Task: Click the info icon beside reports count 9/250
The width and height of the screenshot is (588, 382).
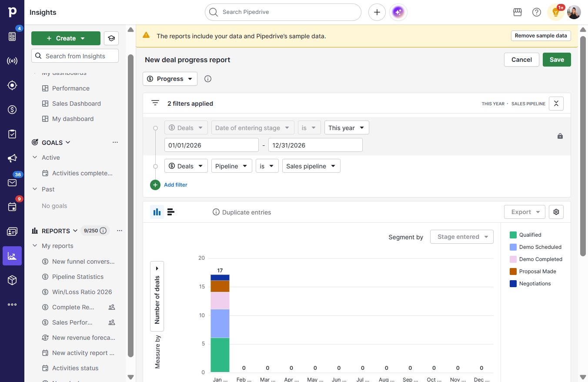Action: [x=103, y=231]
